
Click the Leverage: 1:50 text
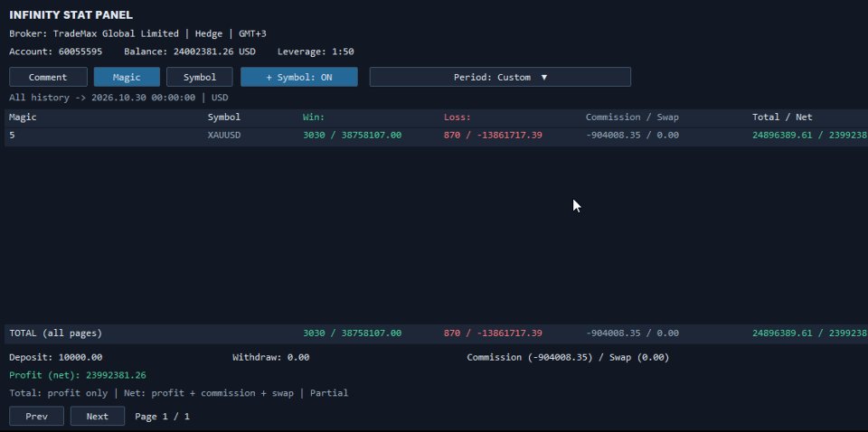pos(316,52)
